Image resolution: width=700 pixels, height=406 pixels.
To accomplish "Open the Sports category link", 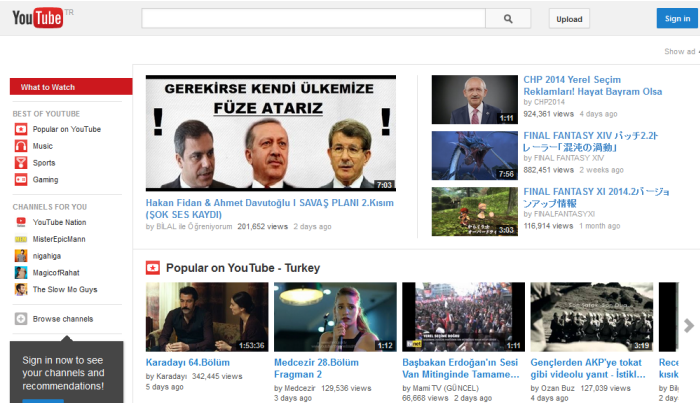I will coord(44,163).
